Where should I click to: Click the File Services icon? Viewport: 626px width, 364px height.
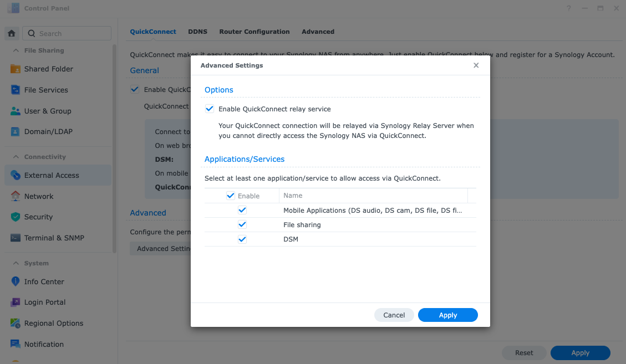point(16,90)
